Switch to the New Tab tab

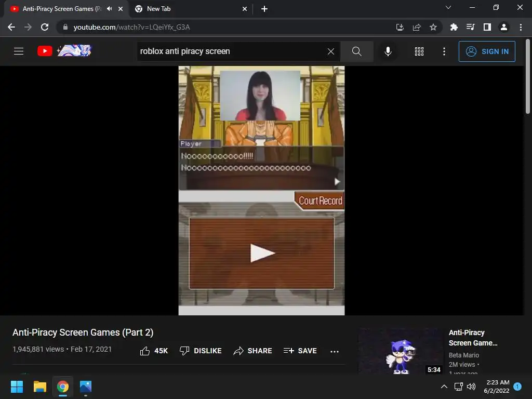[x=191, y=9]
